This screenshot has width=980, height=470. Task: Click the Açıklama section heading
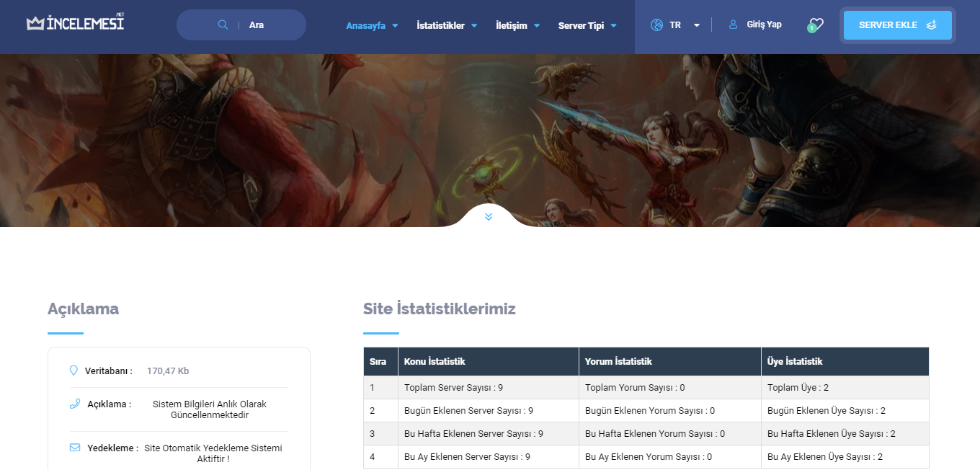[x=83, y=309]
